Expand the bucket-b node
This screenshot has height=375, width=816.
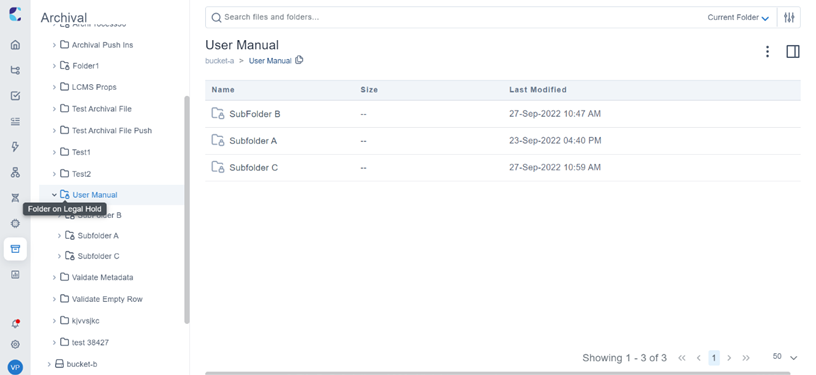(x=49, y=364)
